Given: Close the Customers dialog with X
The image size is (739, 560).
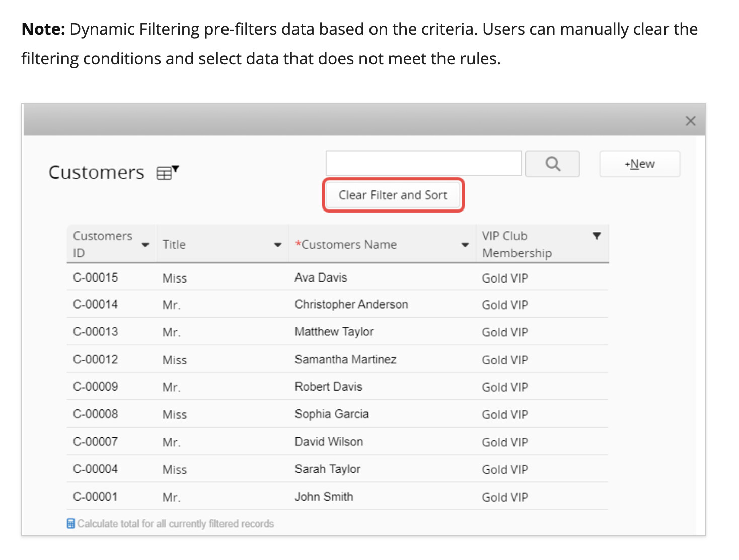Looking at the screenshot, I should click(x=690, y=121).
